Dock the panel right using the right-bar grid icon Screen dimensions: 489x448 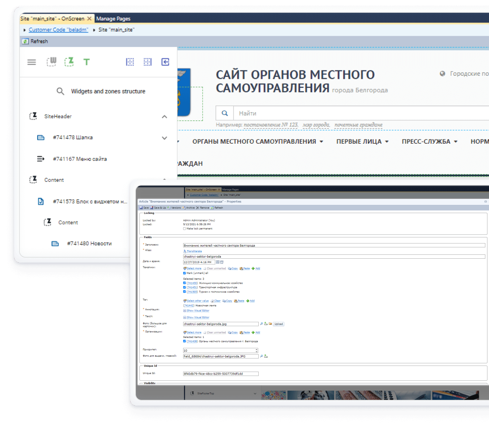point(148,62)
